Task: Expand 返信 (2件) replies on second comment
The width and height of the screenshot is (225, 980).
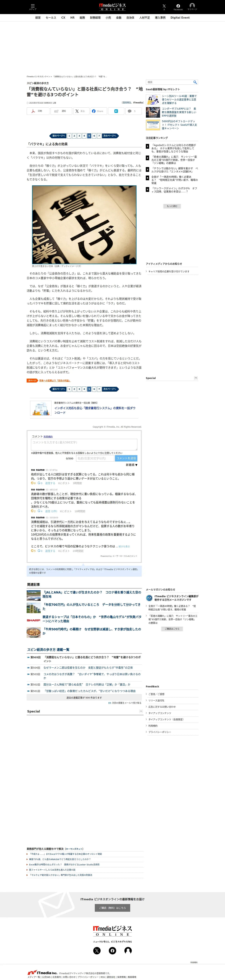Action: (51, 511)
